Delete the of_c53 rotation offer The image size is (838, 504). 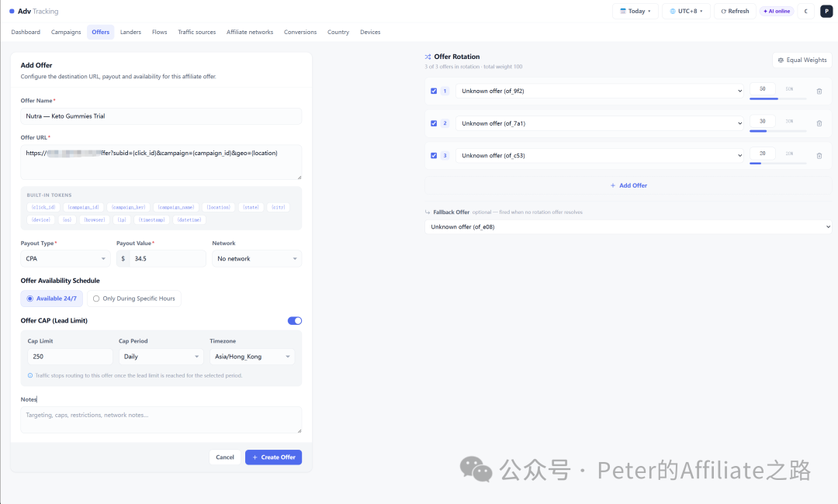pyautogui.click(x=819, y=156)
